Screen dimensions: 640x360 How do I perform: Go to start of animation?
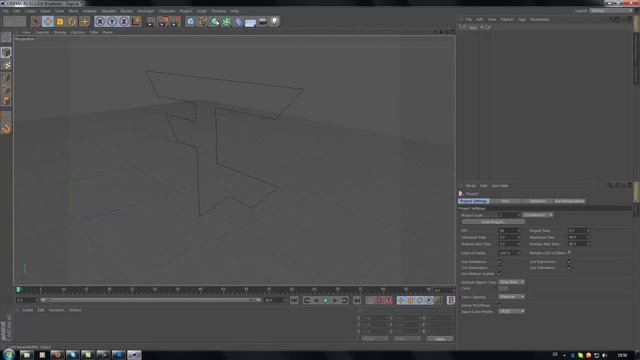(294, 300)
